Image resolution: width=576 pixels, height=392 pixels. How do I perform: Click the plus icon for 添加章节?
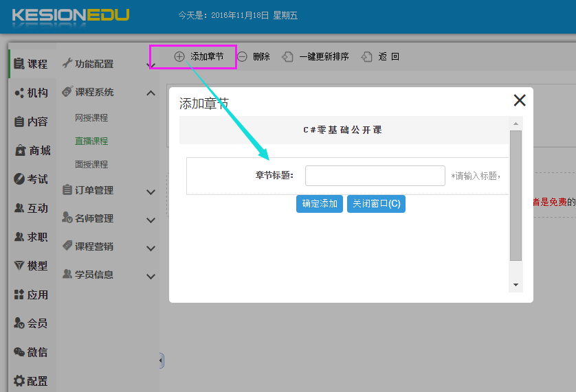click(x=179, y=57)
